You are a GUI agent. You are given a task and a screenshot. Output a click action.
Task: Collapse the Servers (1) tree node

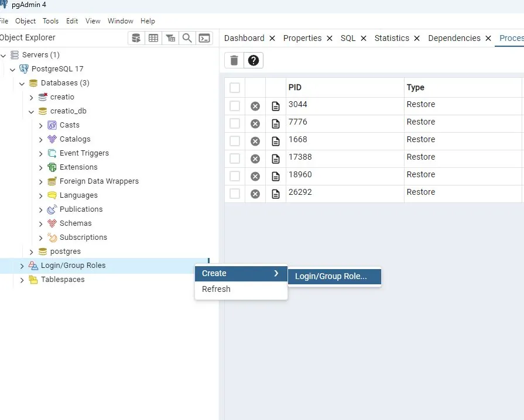4,56
